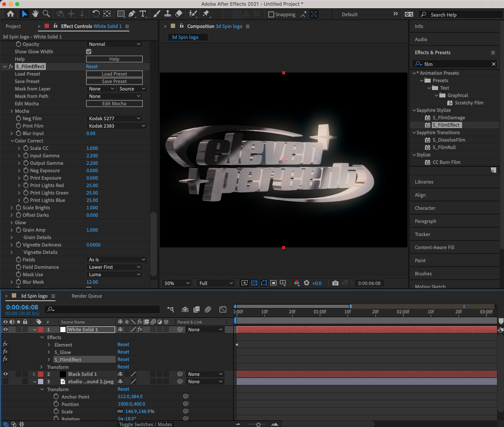Select the Pen tool
504x427 pixels.
point(132,14)
